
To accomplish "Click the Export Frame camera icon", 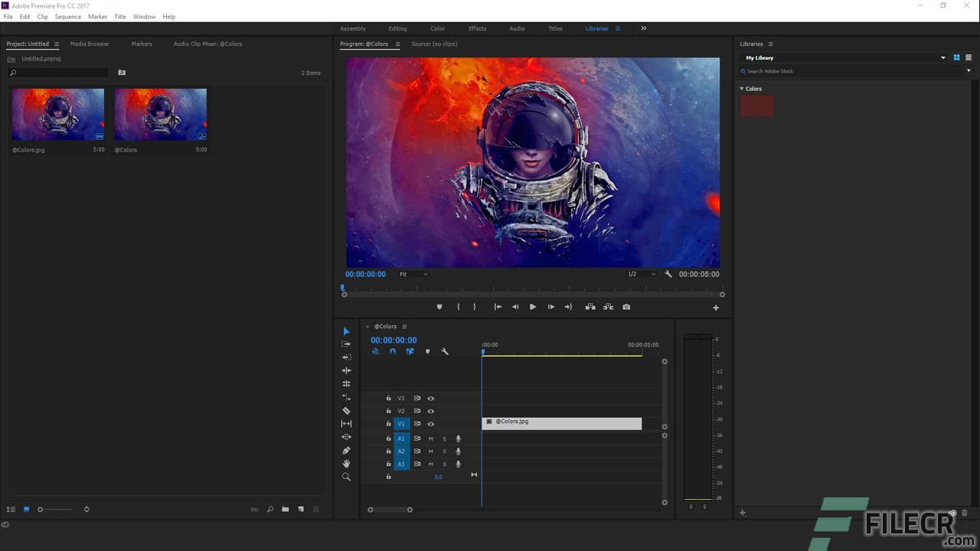I will (626, 306).
